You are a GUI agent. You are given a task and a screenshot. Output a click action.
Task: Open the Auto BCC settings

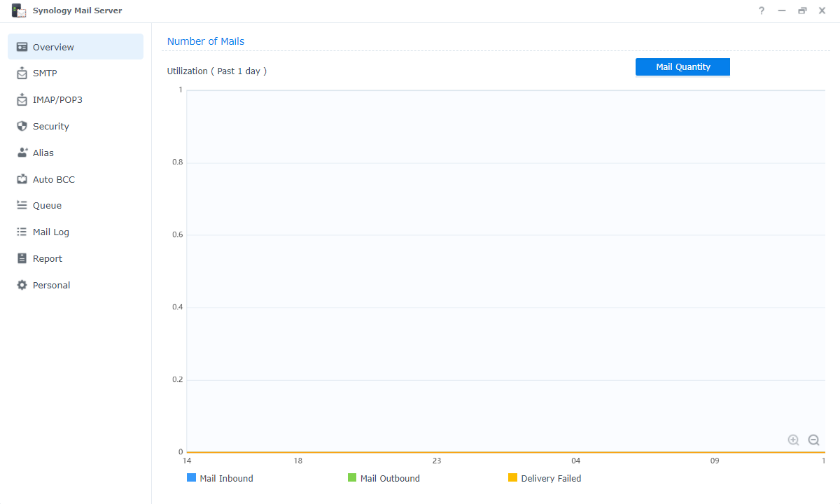tap(53, 179)
